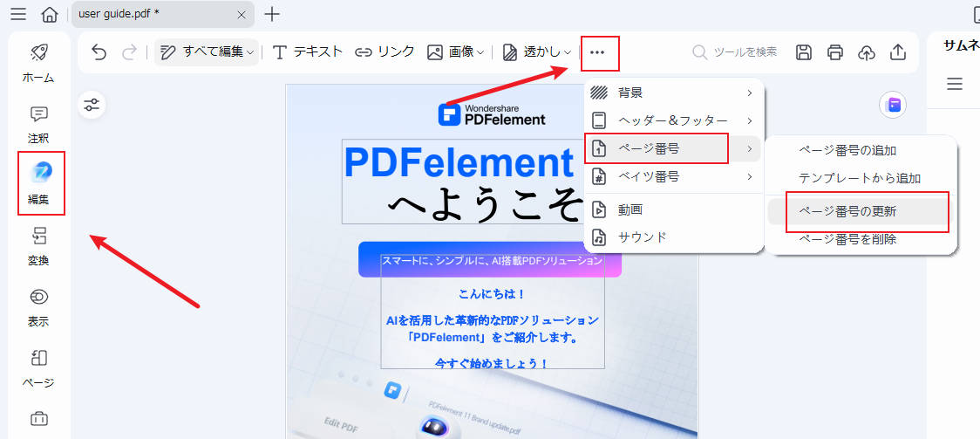The width and height of the screenshot is (980, 439).
Task: Close the user guide.pdf tab
Action: [x=242, y=14]
